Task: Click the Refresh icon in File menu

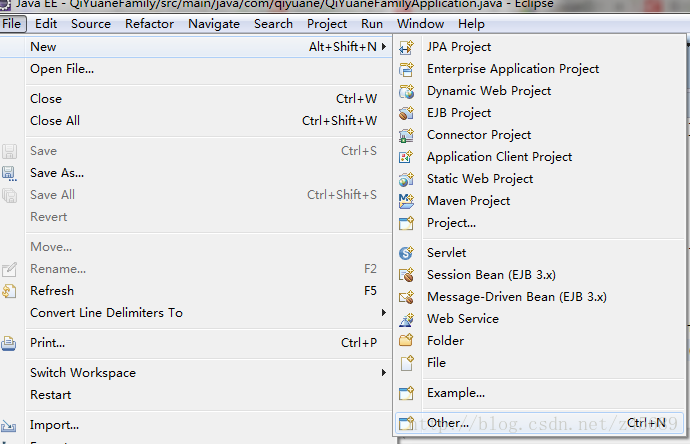Action: [x=9, y=291]
